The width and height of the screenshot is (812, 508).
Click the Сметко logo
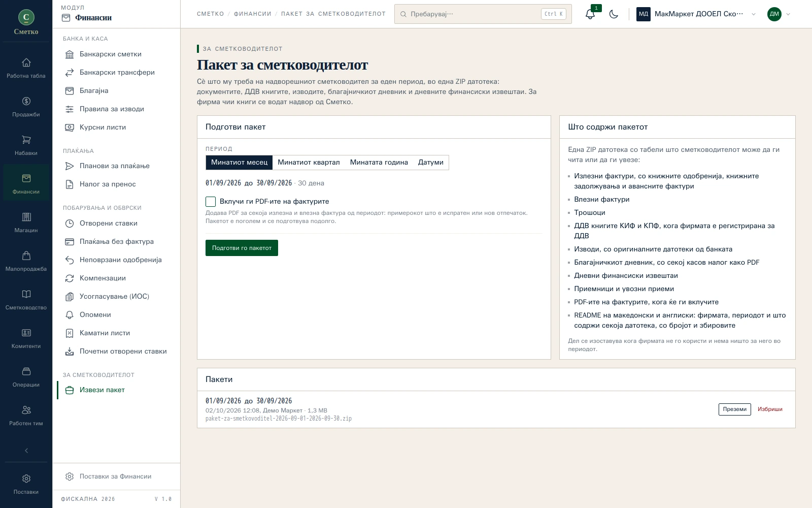[26, 22]
